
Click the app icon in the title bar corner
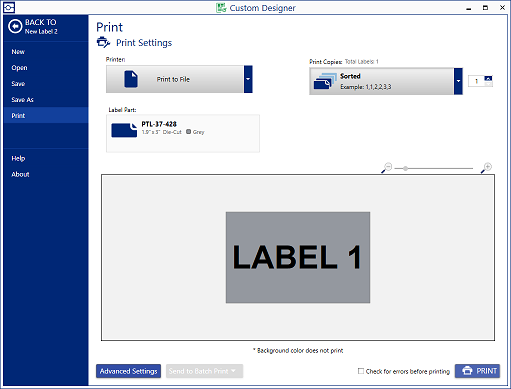(x=9, y=7)
